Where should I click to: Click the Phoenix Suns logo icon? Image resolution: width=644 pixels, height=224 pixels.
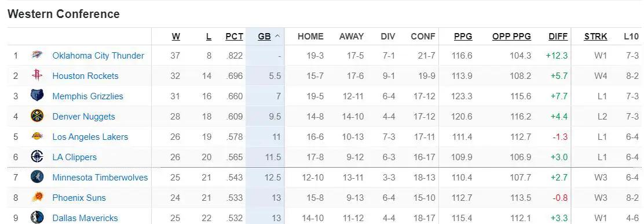point(37,197)
